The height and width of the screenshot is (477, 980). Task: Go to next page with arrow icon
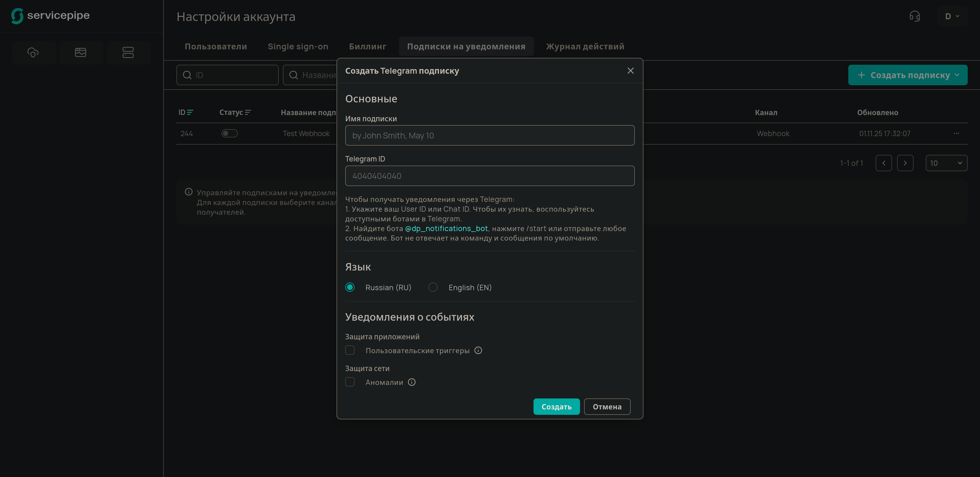(906, 163)
